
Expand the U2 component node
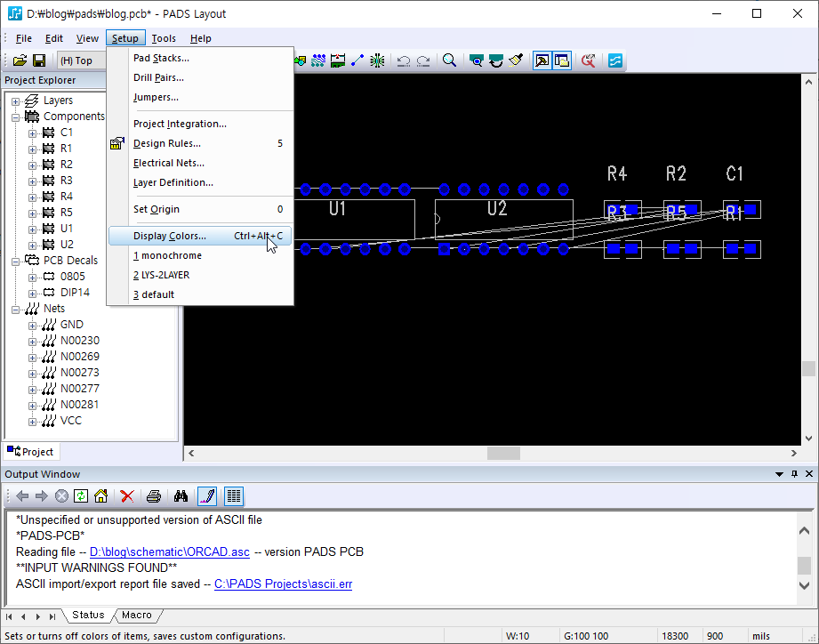[32, 246]
